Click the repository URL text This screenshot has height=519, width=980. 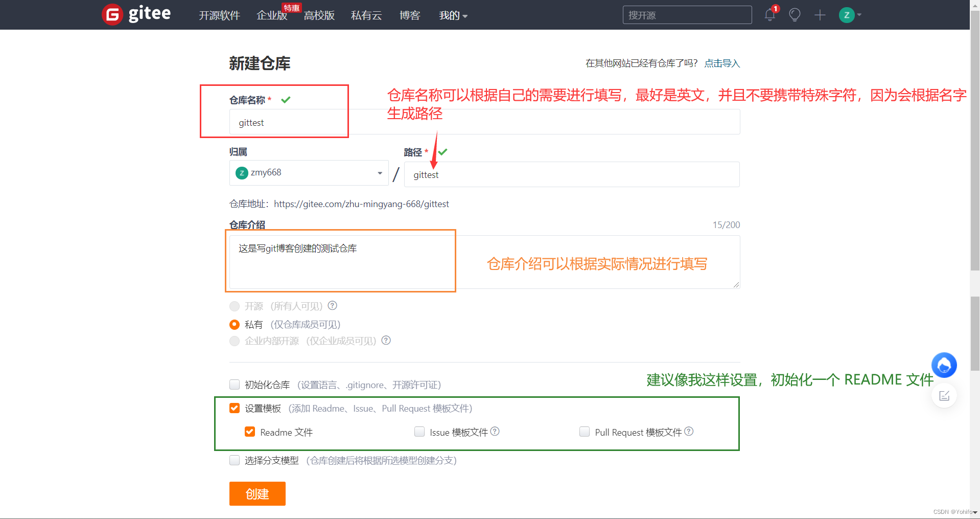361,204
